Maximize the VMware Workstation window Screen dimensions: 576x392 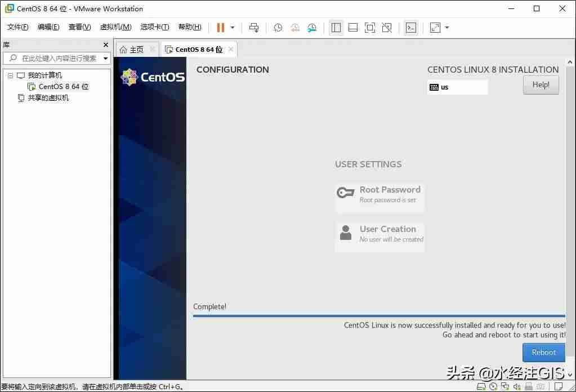coord(537,8)
